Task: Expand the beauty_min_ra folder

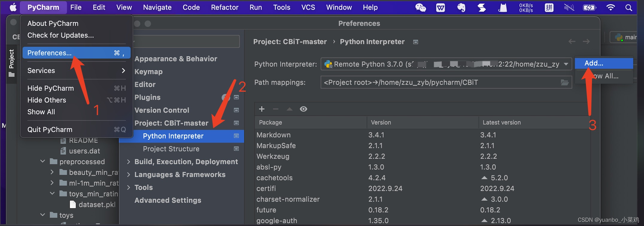Action: click(x=52, y=172)
